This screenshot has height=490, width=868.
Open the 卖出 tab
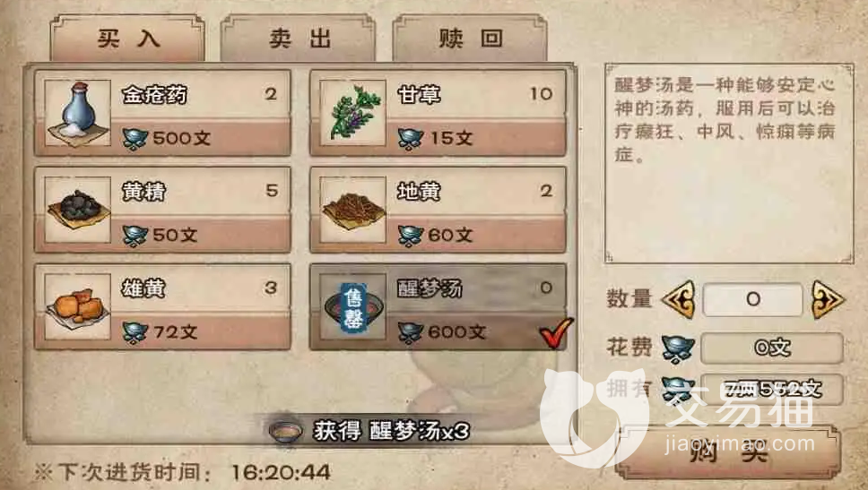[299, 38]
